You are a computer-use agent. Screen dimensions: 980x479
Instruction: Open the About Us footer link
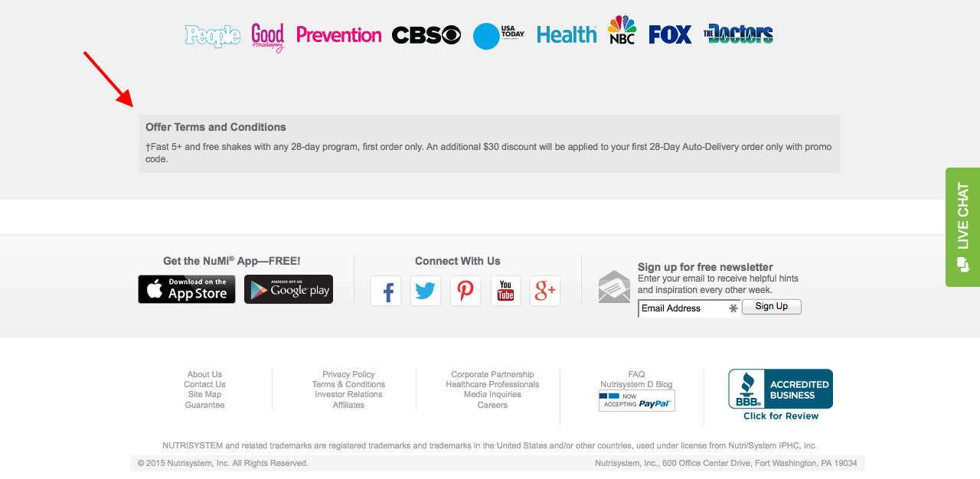[x=204, y=374]
